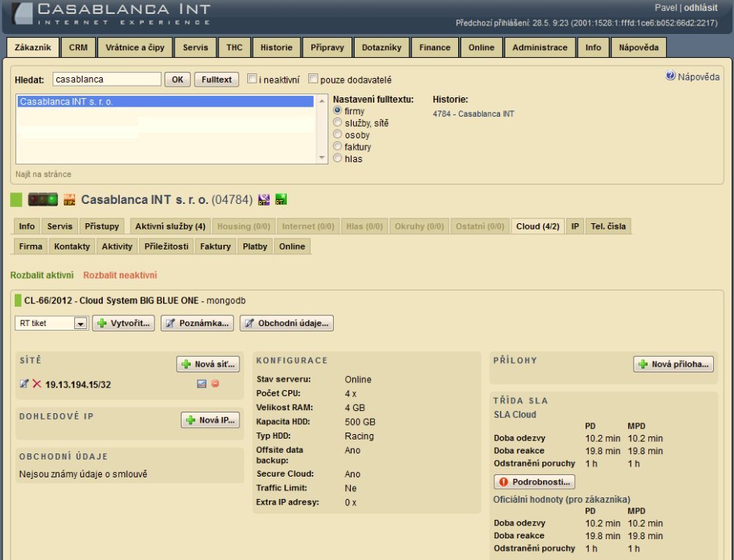The image size is (734, 560).
Task: Open the THC tab
Action: (x=235, y=47)
